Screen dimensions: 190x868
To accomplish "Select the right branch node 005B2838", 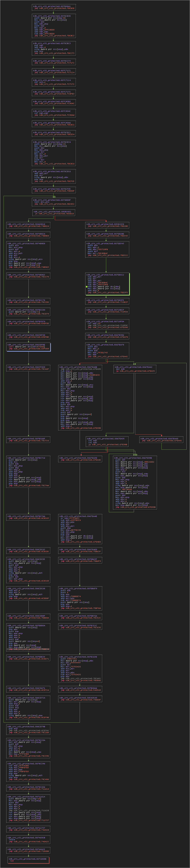I will (x=107, y=225).
